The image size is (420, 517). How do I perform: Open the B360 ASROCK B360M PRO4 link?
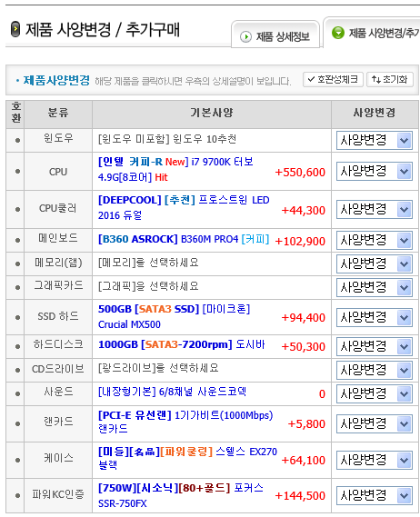coord(184,239)
